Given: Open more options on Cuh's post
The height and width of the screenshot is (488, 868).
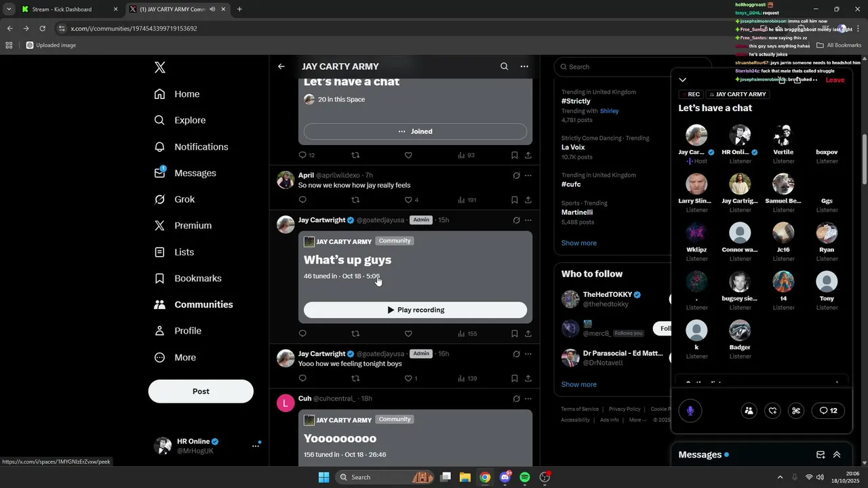Looking at the screenshot, I should [x=528, y=399].
